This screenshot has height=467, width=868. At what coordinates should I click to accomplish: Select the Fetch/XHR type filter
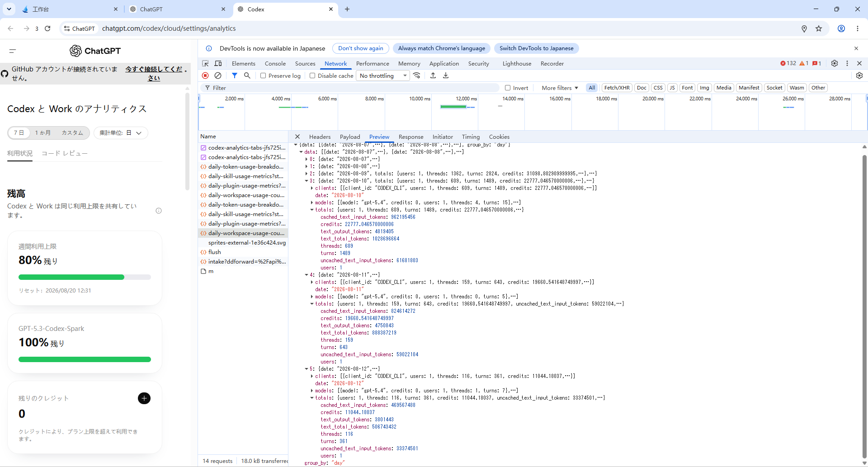(617, 88)
